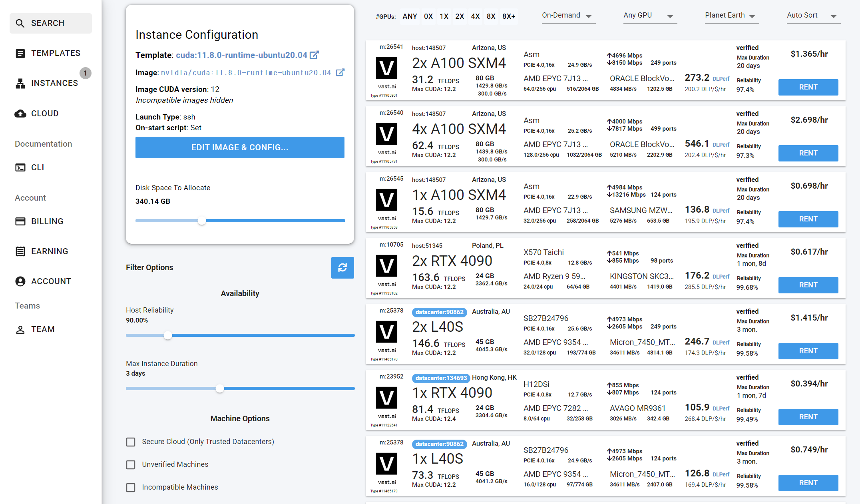Click Edit Image & Config button
860x504 pixels.
tap(240, 147)
